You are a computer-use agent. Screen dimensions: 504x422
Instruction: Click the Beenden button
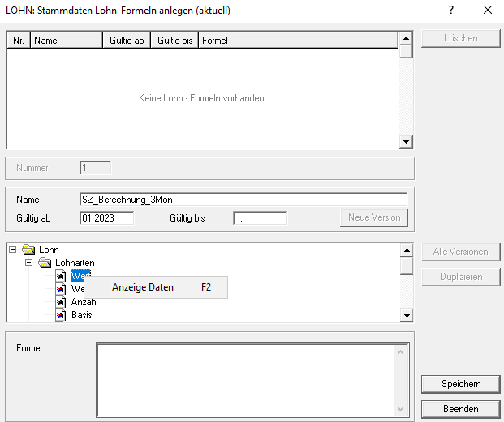460,408
